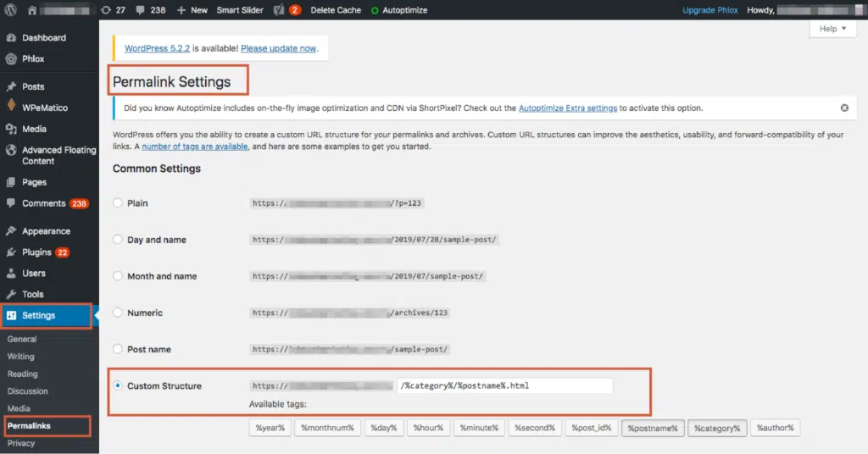Image resolution: width=868 pixels, height=454 pixels.
Task: Click the Please update now link
Action: [279, 48]
